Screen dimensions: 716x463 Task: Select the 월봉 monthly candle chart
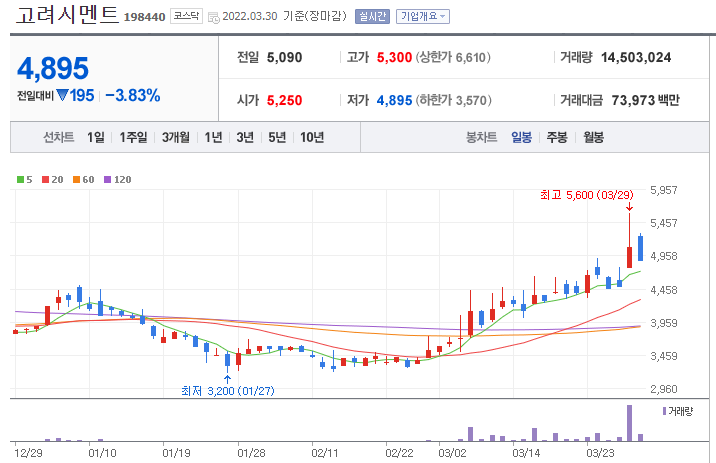click(594, 137)
